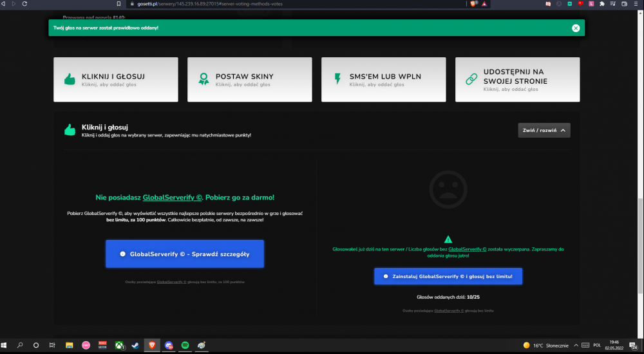Click thumbs-up icon beside Kliknij i głosuj heading

tap(70, 130)
